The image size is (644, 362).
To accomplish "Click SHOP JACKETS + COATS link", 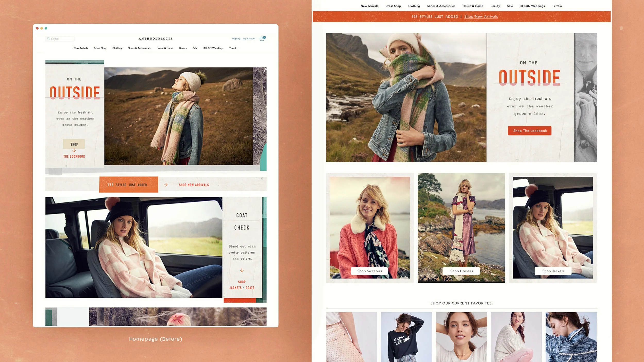I will (x=242, y=285).
